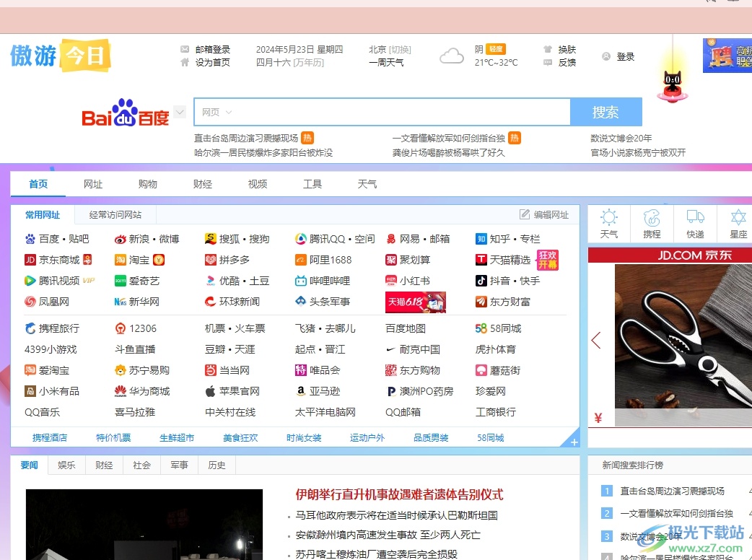Open the 星座 star widget icon
The image size is (752, 560).
tap(738, 217)
